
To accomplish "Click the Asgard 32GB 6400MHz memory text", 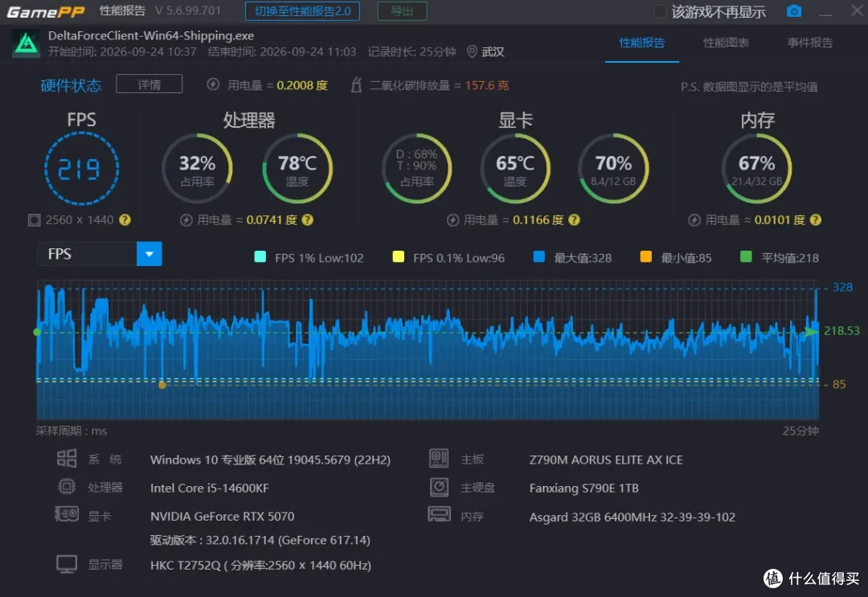I will coord(633,517).
